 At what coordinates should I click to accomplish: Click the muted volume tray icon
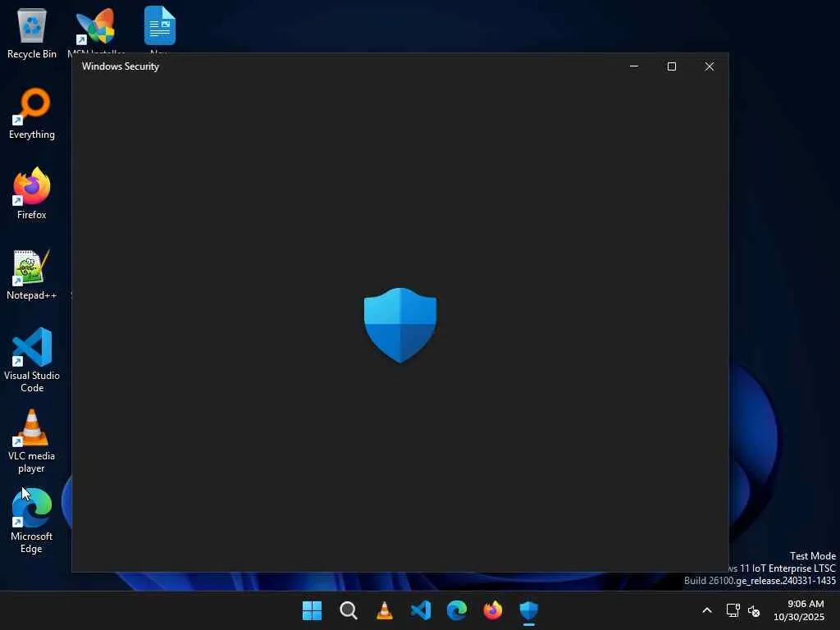coord(754,610)
